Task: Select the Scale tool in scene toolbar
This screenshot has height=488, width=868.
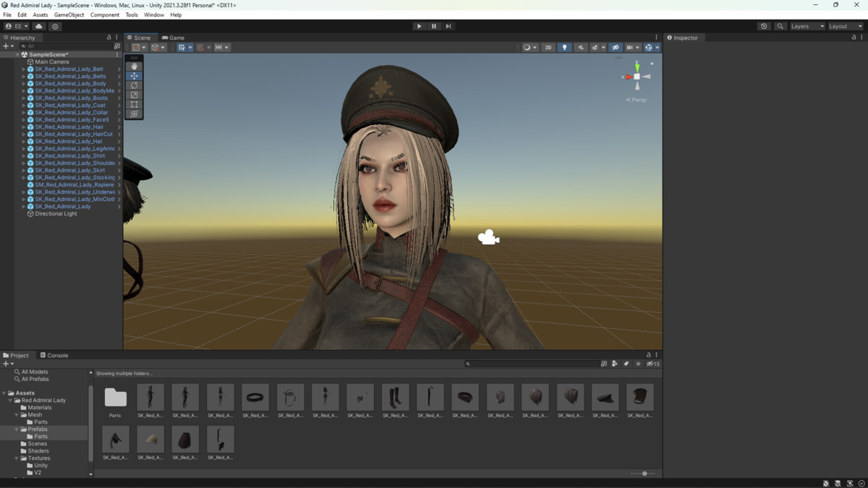Action: 135,95
